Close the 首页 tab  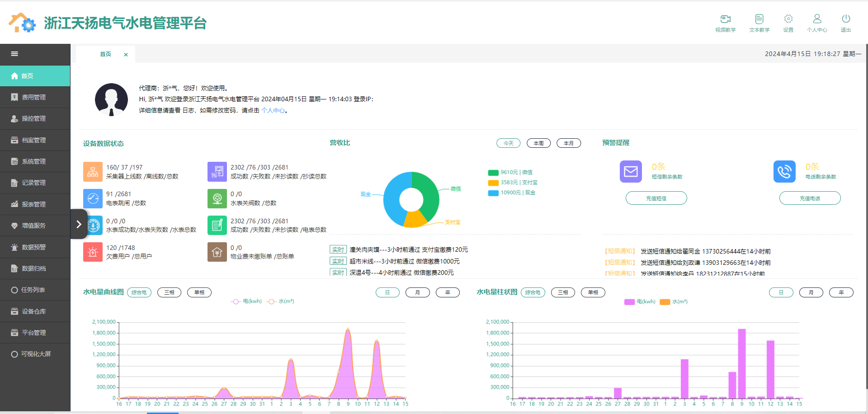(x=126, y=55)
